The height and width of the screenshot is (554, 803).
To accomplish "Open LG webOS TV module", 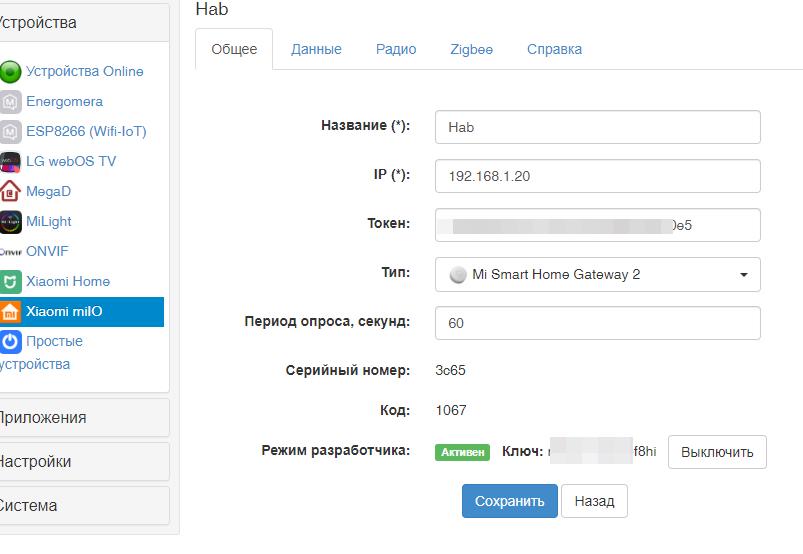I will coord(71,161).
